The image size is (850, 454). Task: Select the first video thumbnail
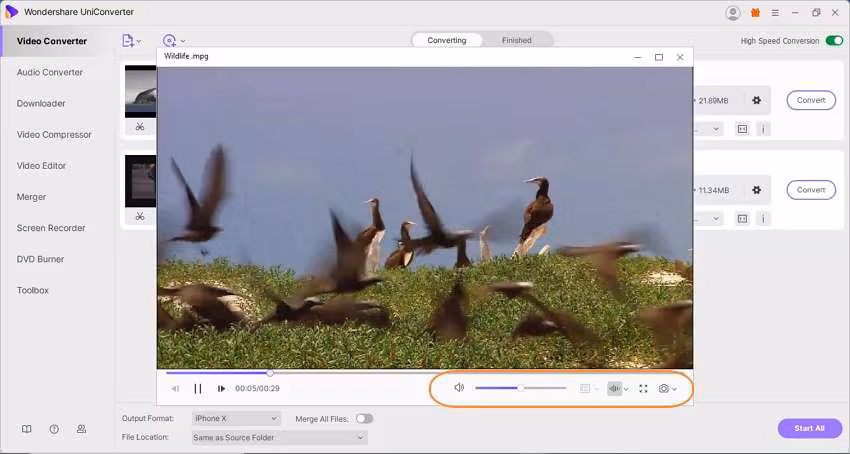point(141,91)
